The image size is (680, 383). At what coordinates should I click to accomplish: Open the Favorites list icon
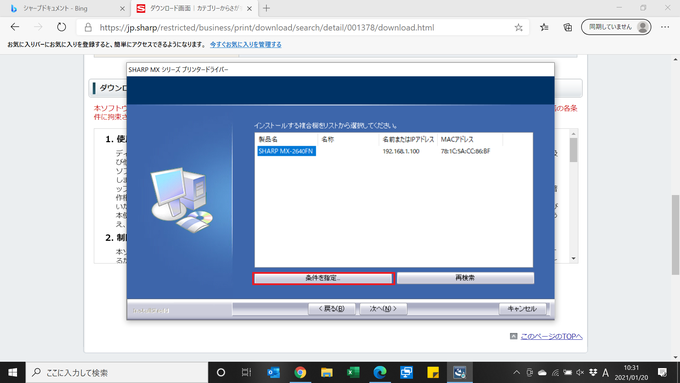544,27
